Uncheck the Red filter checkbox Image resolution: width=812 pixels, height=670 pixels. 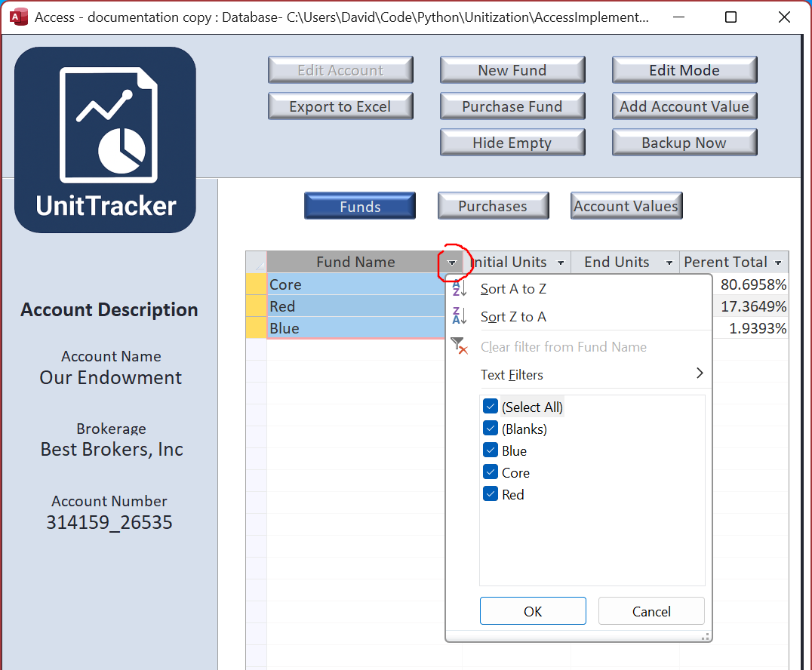[x=491, y=494]
